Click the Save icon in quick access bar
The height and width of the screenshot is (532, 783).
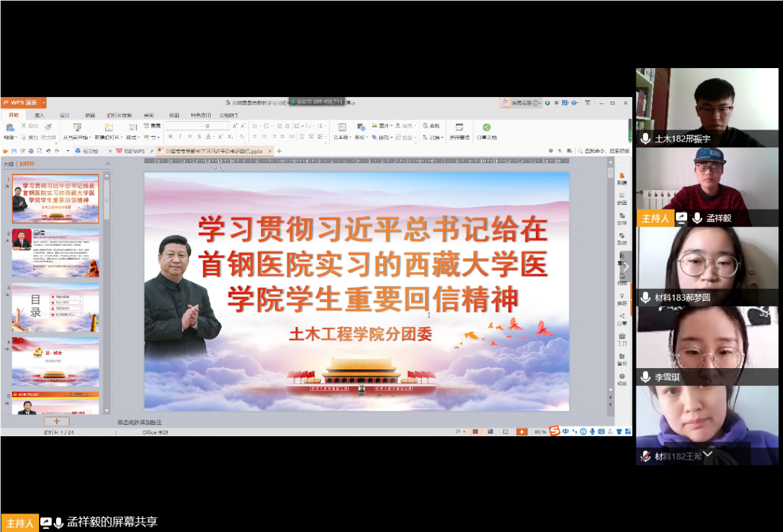pyautogui.click(x=14, y=151)
